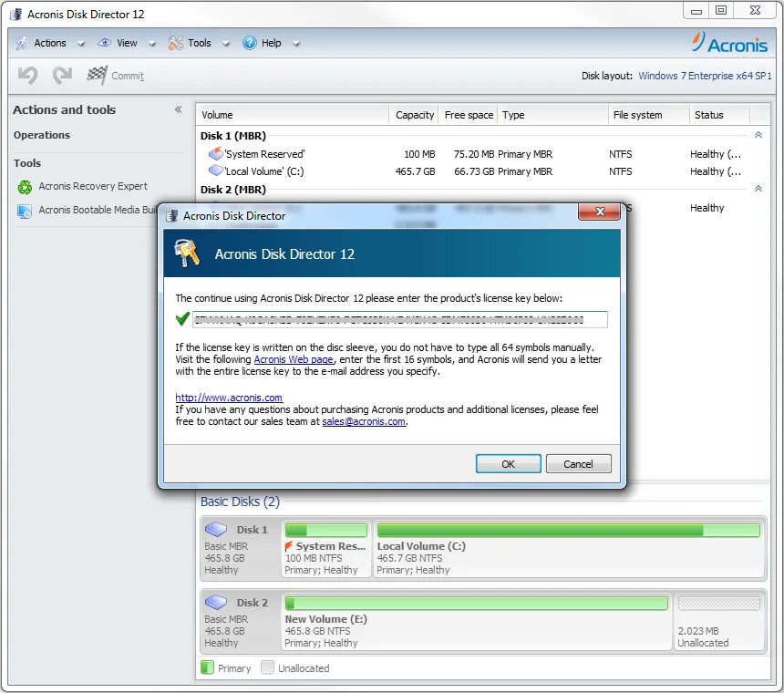Image resolution: width=784 pixels, height=693 pixels.
Task: Click the Commit checkered flag icon
Action: [x=97, y=75]
